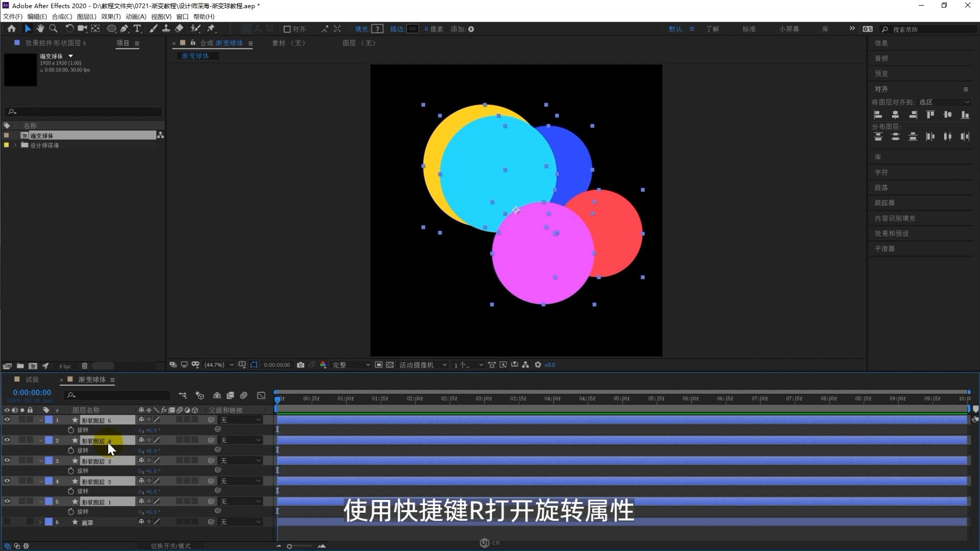Viewport: 980px width, 551px height.
Task: Open the viewer magnification 44.7% dropdown
Action: click(219, 365)
